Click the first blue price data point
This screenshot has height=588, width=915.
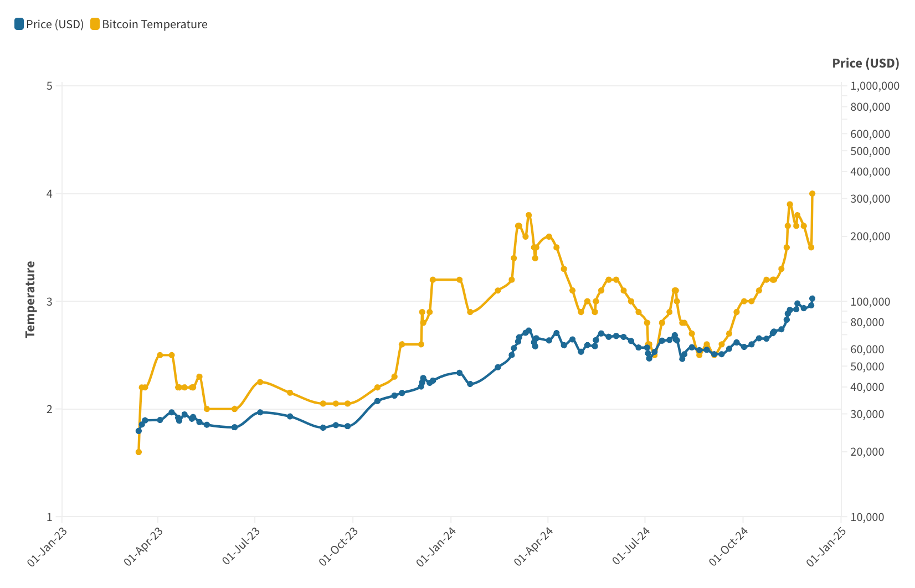coord(138,431)
